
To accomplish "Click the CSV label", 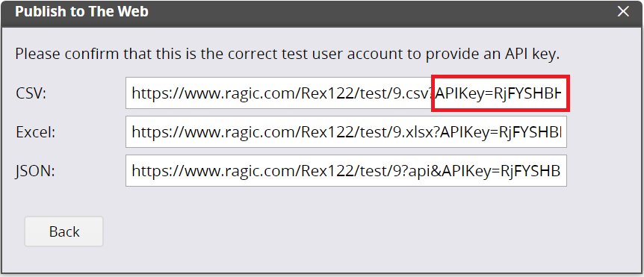I will (x=31, y=94).
